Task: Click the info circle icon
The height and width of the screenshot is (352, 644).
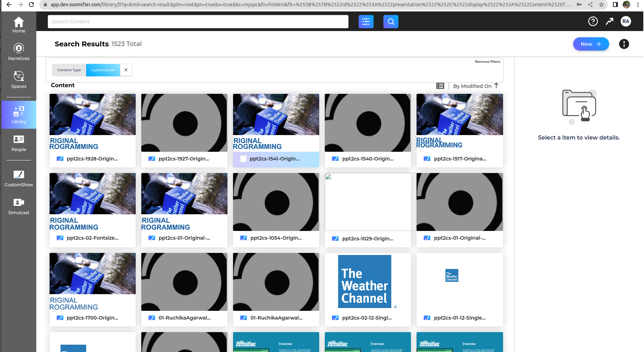Action: (x=624, y=44)
